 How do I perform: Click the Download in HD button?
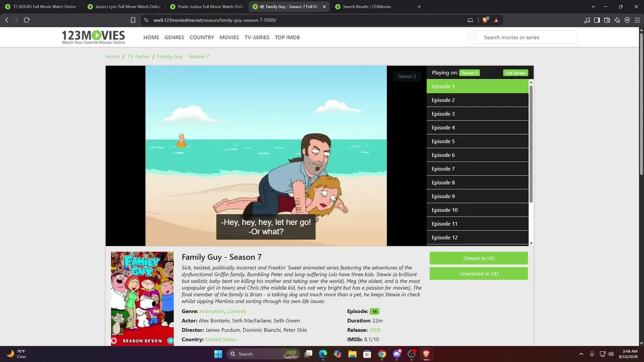click(478, 274)
